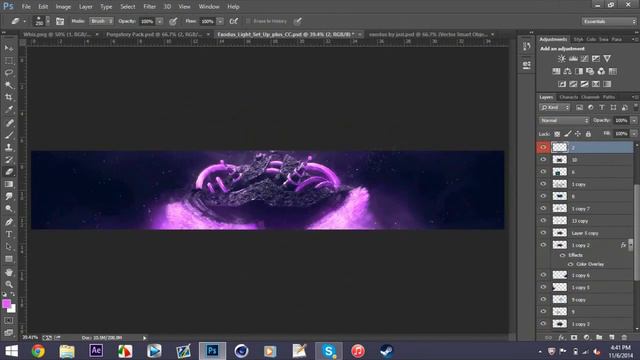Select the Eraser tool in toolbox
The image size is (640, 360).
9,172
